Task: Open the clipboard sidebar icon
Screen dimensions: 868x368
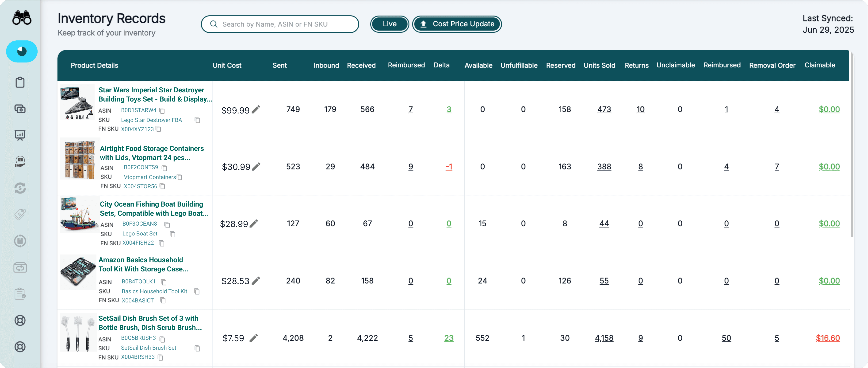Action: (x=20, y=82)
